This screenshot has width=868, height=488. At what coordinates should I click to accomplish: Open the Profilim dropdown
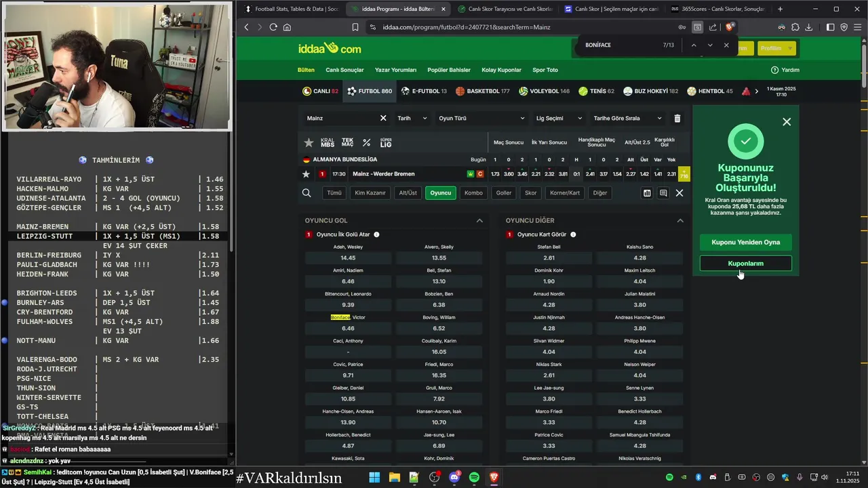tap(776, 48)
